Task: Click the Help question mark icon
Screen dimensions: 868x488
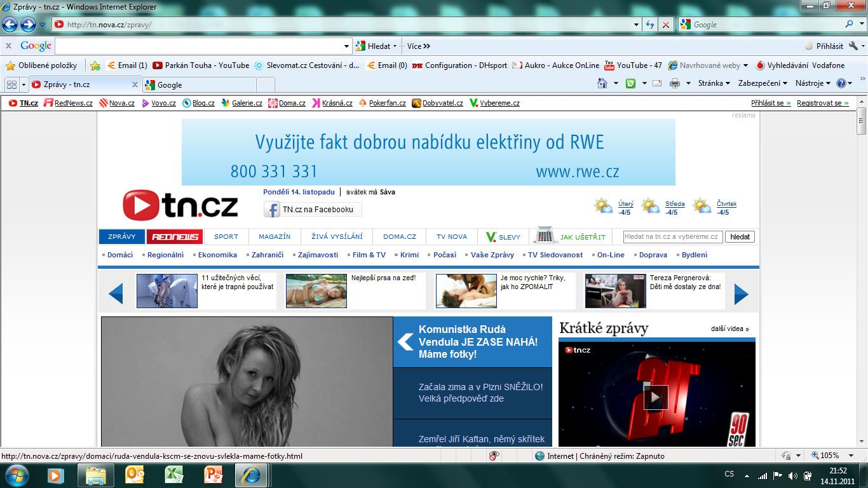Action: [x=841, y=83]
